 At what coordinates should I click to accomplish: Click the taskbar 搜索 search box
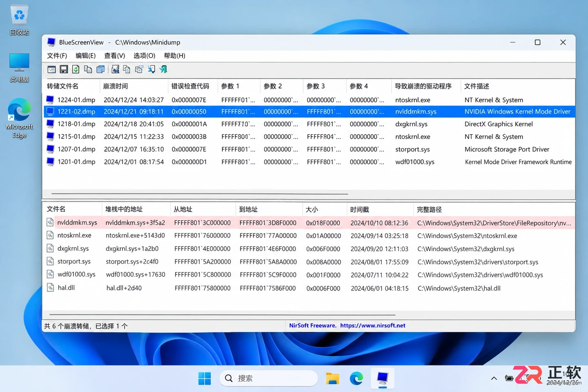pyautogui.click(x=269, y=379)
